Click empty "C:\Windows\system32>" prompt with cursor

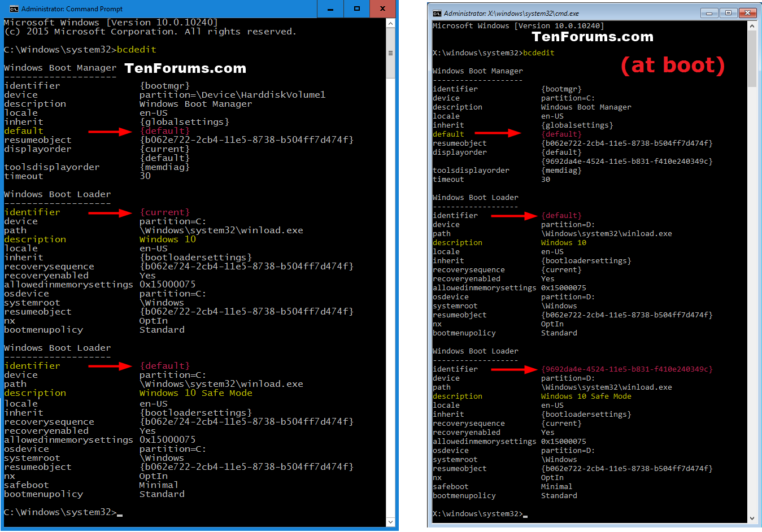pyautogui.click(x=63, y=512)
